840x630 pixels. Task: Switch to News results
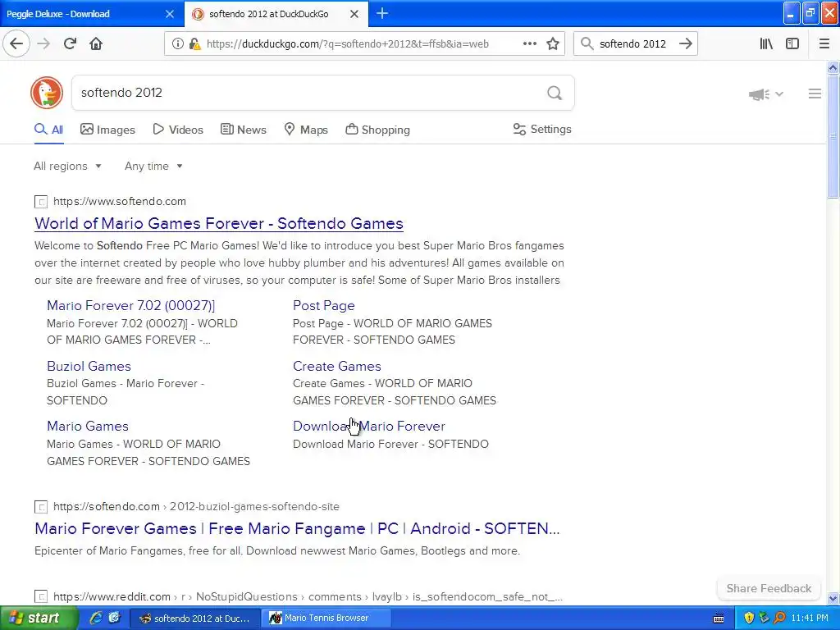coord(243,130)
